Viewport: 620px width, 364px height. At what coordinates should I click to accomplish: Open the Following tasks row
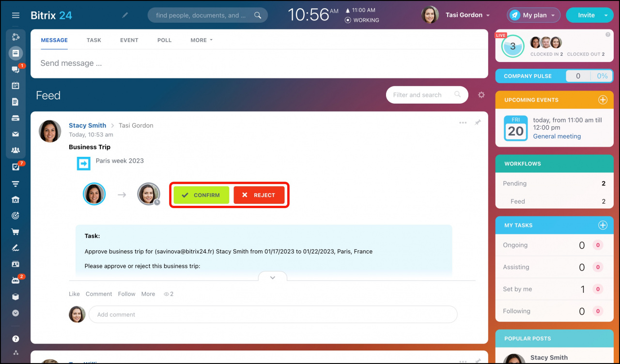[555, 311]
